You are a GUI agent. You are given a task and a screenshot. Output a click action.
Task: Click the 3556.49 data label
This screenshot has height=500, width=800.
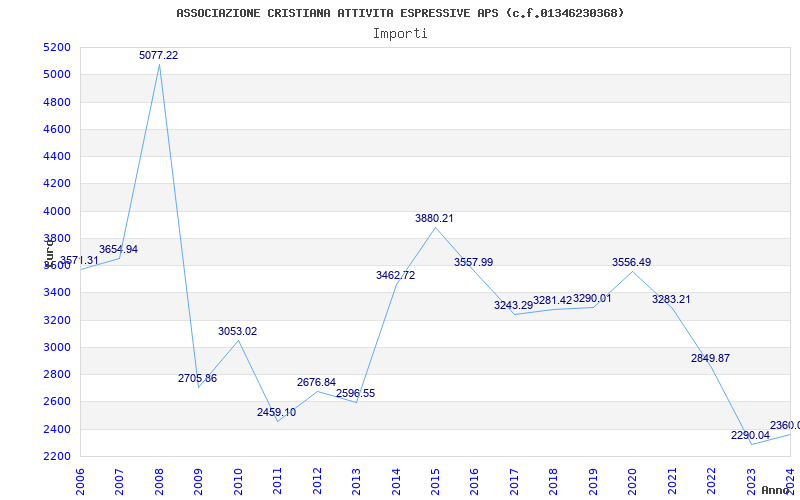632,262
